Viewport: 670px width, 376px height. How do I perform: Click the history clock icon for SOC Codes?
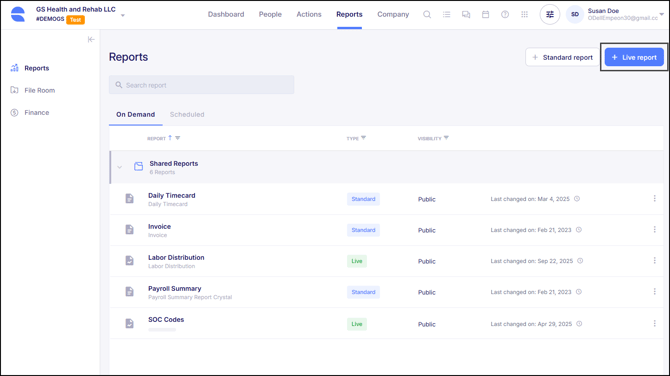point(579,324)
